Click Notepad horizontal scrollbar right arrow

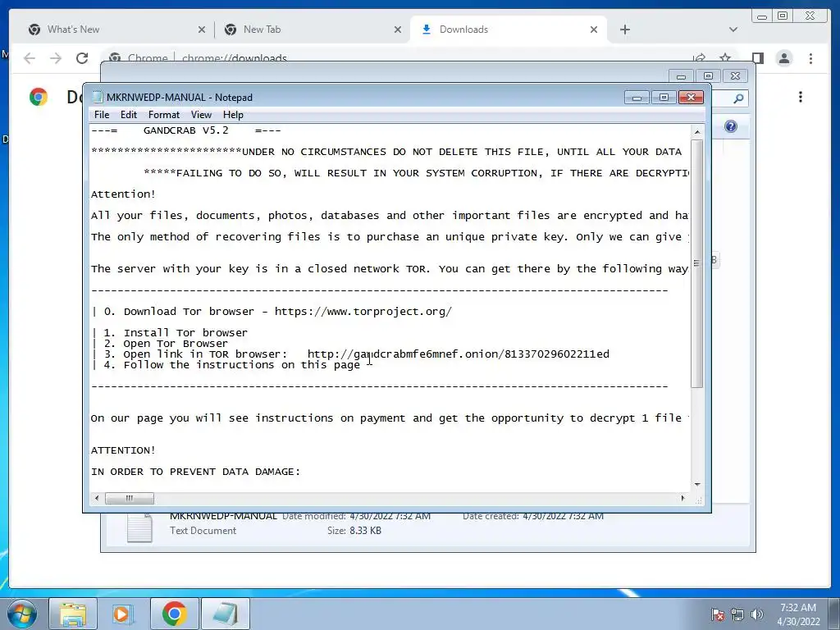682,498
